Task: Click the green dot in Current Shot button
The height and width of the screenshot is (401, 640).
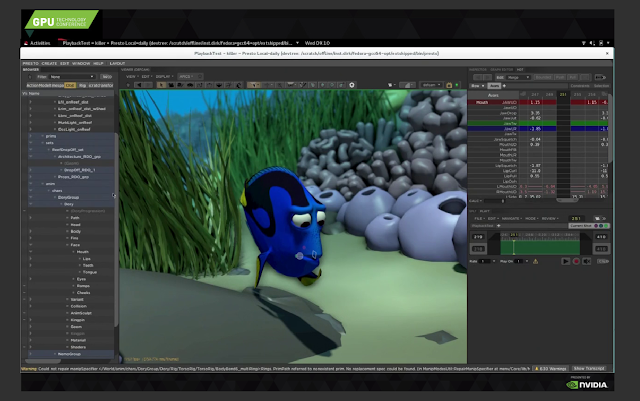Action: (606, 226)
